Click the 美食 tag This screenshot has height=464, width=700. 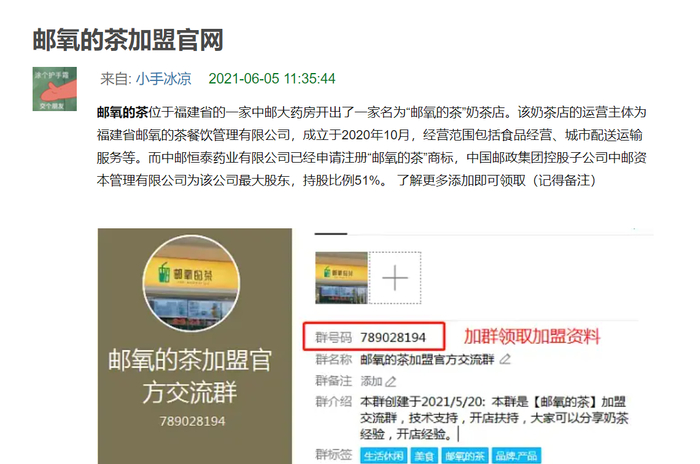pos(424,456)
